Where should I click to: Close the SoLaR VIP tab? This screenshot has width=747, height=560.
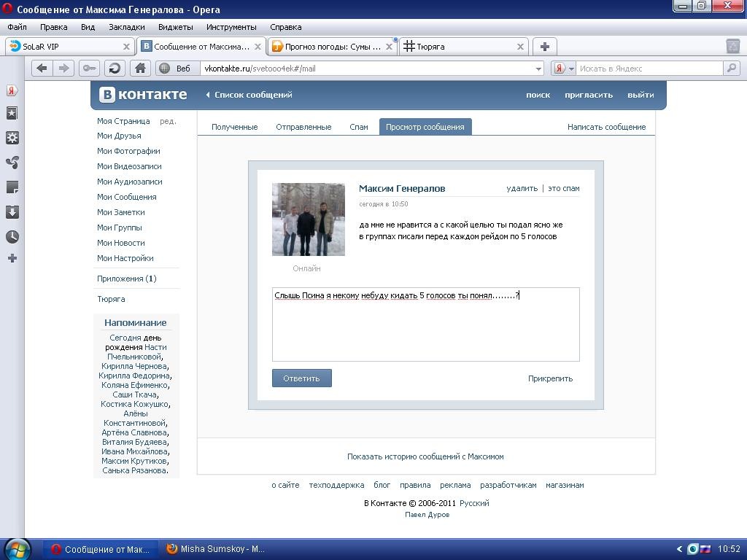point(126,47)
